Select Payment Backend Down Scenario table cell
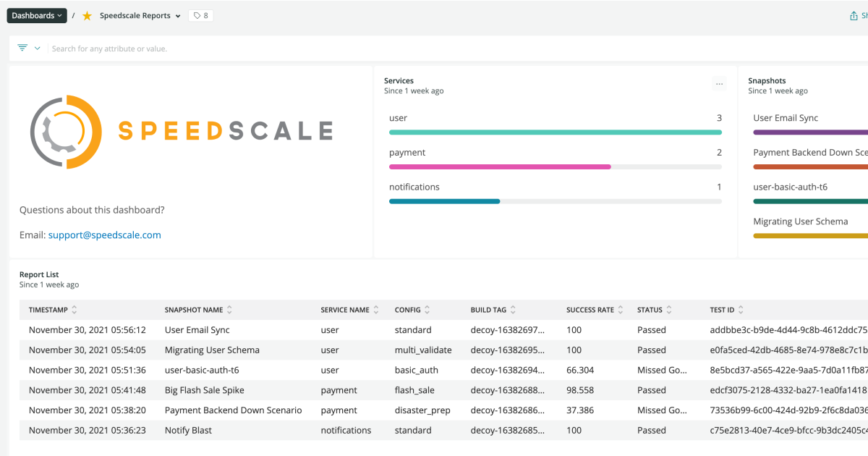Image resolution: width=868 pixels, height=456 pixels. (x=233, y=410)
